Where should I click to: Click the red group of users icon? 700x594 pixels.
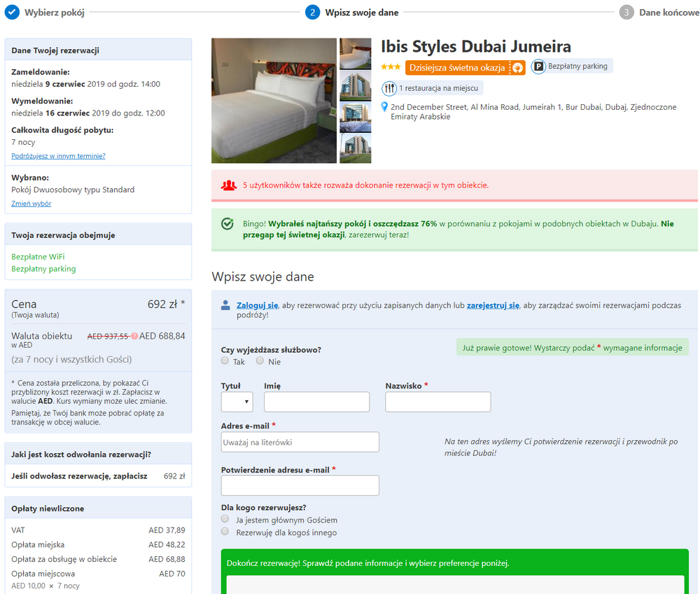tap(229, 185)
